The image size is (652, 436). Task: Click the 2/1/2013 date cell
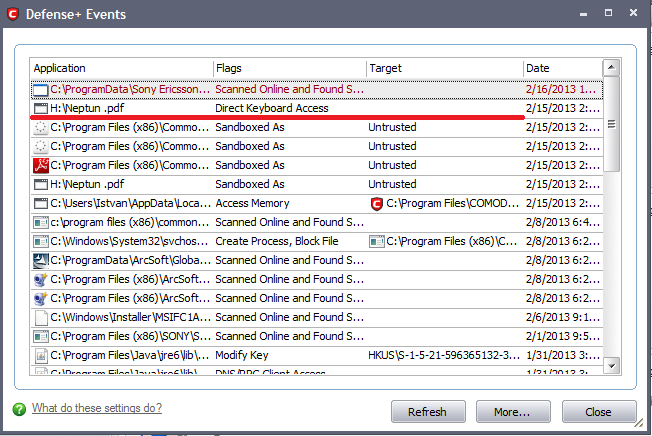pyautogui.click(x=563, y=336)
